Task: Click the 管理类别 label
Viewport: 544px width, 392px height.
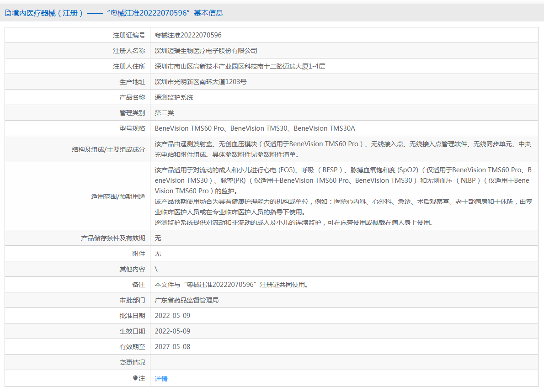Action: (x=132, y=113)
